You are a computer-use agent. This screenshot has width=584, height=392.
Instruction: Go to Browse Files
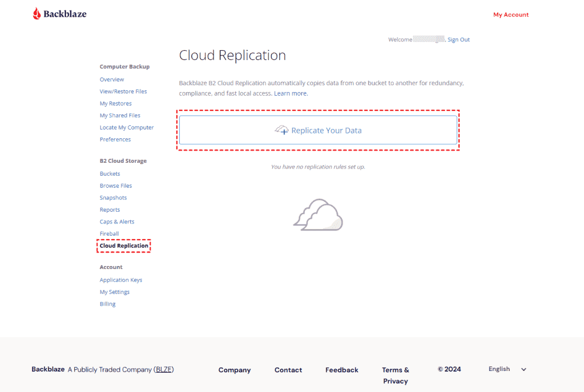tap(116, 185)
